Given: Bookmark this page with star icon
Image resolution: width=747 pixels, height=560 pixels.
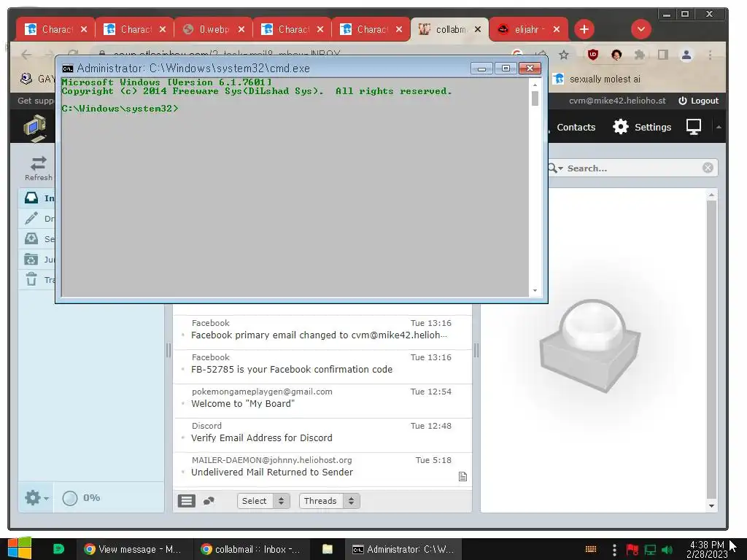Looking at the screenshot, I should pyautogui.click(x=564, y=55).
